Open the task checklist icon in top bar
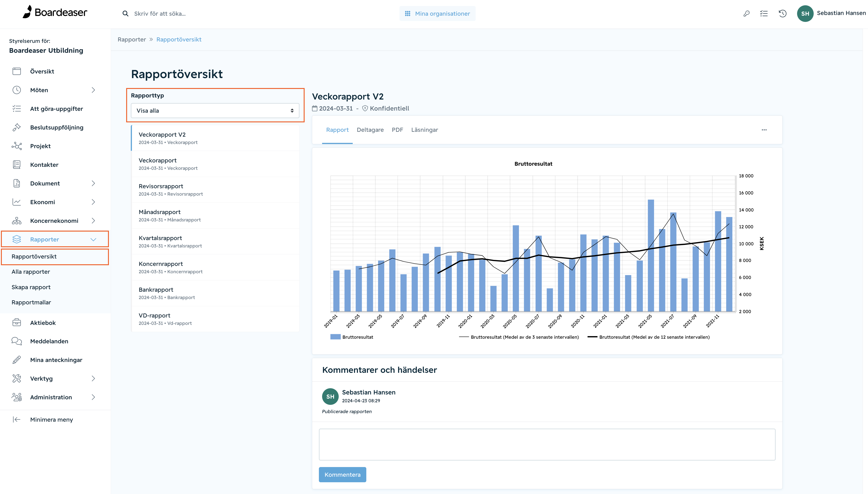Screen dimensions: 868x494 pyautogui.click(x=764, y=14)
